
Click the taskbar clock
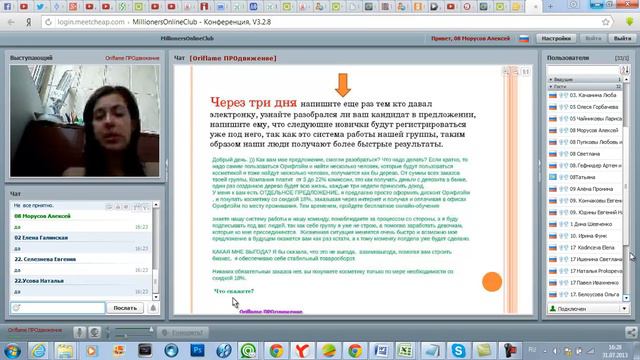(616, 351)
